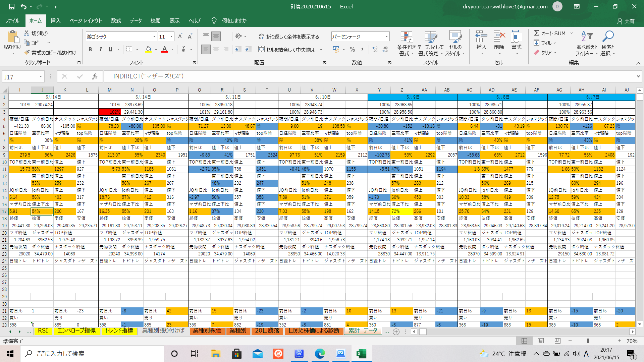
Task: Expand the number format dropdown (パーセンテージ)
Action: pyautogui.click(x=387, y=37)
